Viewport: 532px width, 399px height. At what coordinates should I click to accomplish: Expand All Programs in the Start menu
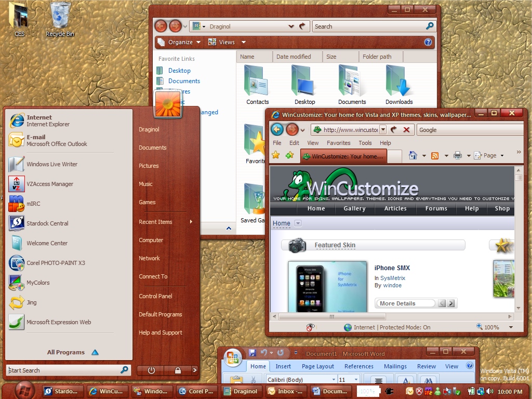pos(72,352)
